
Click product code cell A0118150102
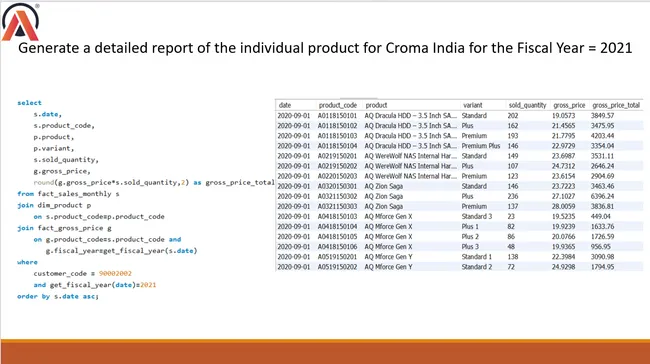[337, 126]
